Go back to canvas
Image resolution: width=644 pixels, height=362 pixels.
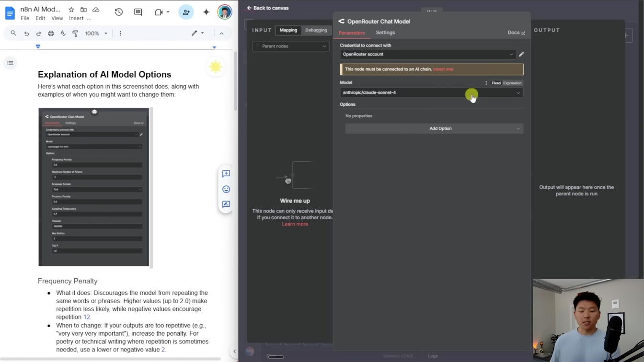(268, 8)
